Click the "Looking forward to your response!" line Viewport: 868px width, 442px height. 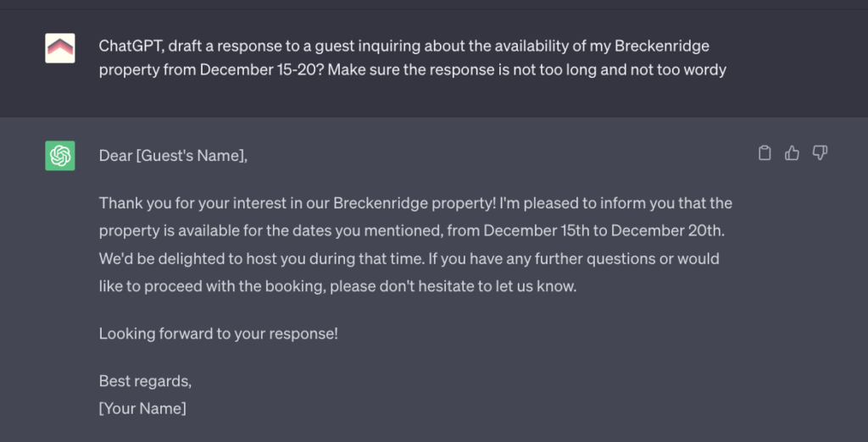[x=218, y=334]
